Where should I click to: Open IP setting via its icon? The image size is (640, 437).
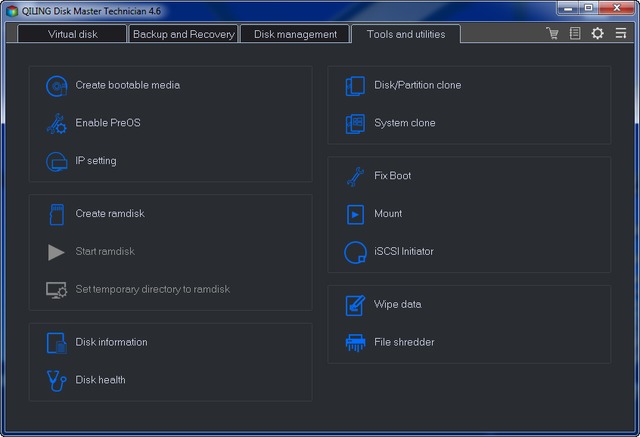point(56,161)
